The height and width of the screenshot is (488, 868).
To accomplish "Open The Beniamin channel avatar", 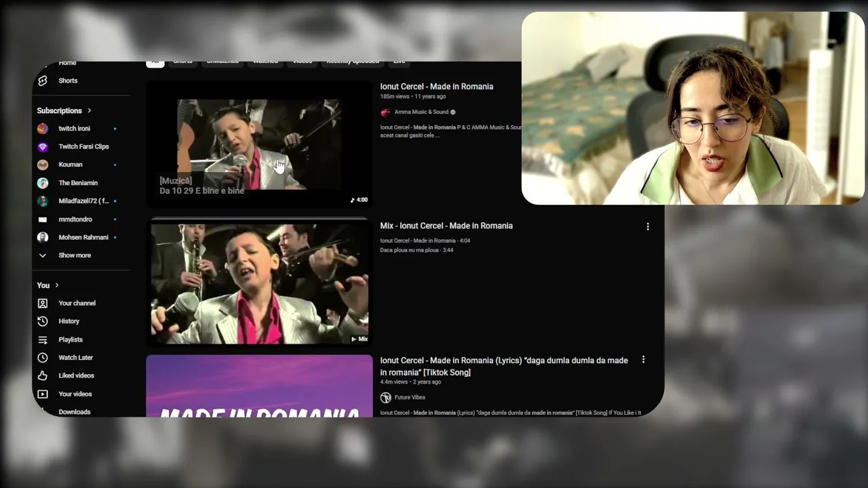I will tap(43, 183).
